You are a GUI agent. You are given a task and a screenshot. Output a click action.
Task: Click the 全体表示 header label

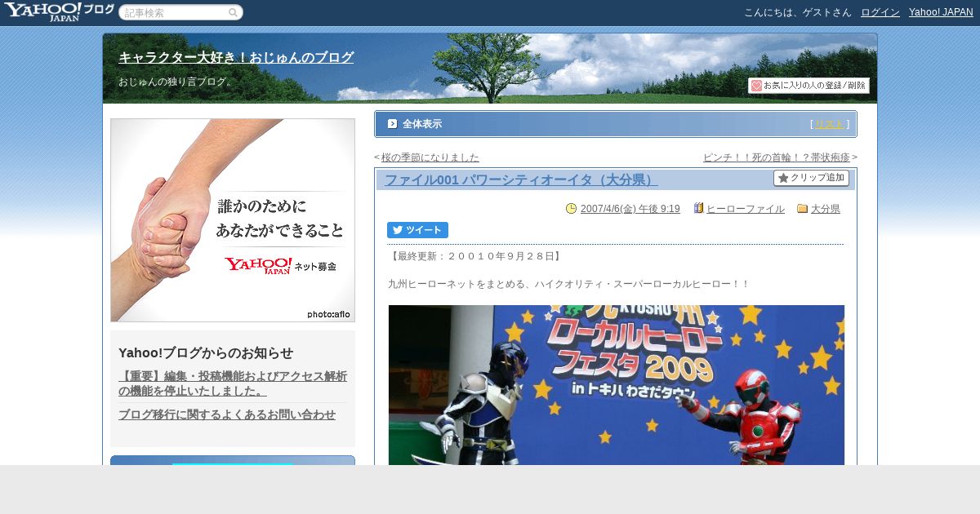click(422, 124)
